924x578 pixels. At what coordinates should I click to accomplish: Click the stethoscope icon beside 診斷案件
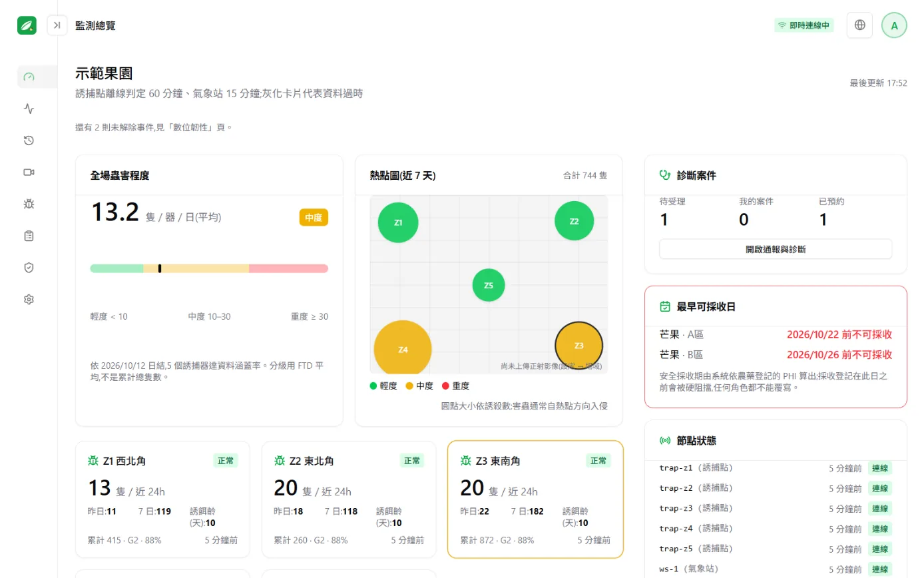tap(664, 175)
